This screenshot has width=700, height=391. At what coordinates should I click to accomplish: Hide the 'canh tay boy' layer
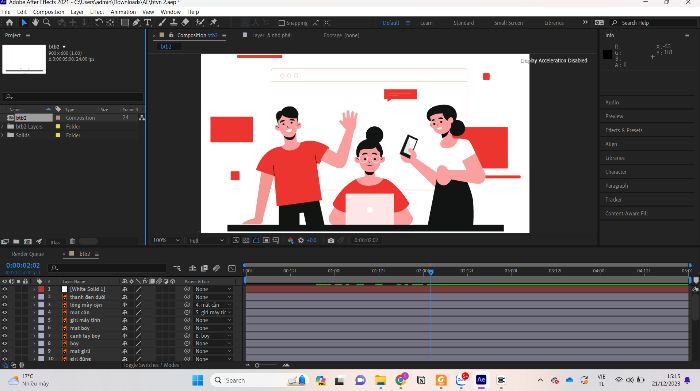coord(5,336)
